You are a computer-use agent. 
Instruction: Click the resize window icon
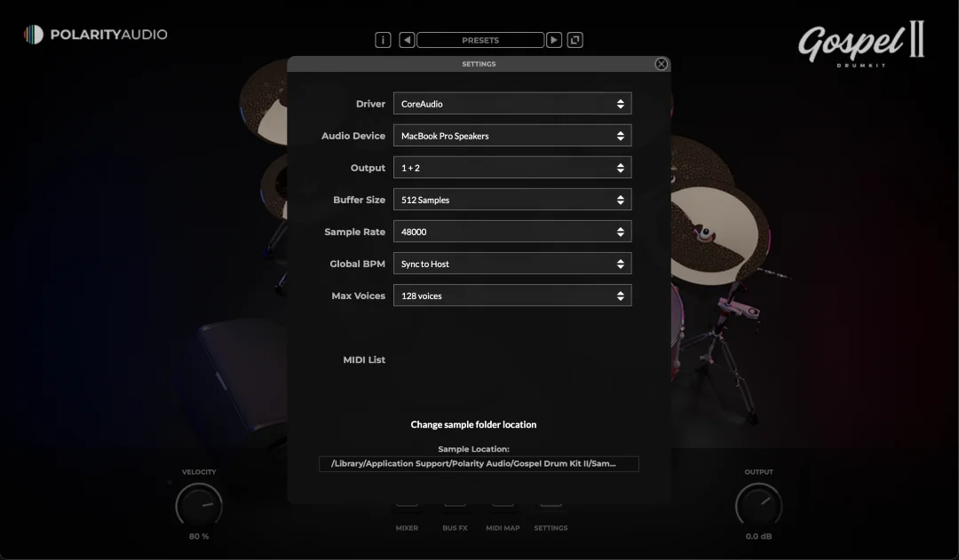point(575,40)
